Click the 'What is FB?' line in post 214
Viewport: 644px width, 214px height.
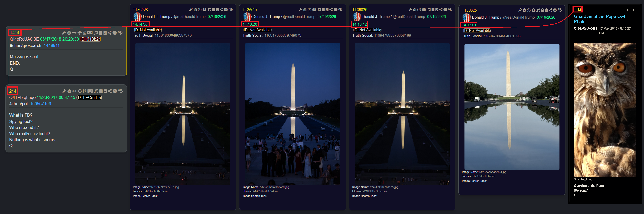(x=21, y=115)
